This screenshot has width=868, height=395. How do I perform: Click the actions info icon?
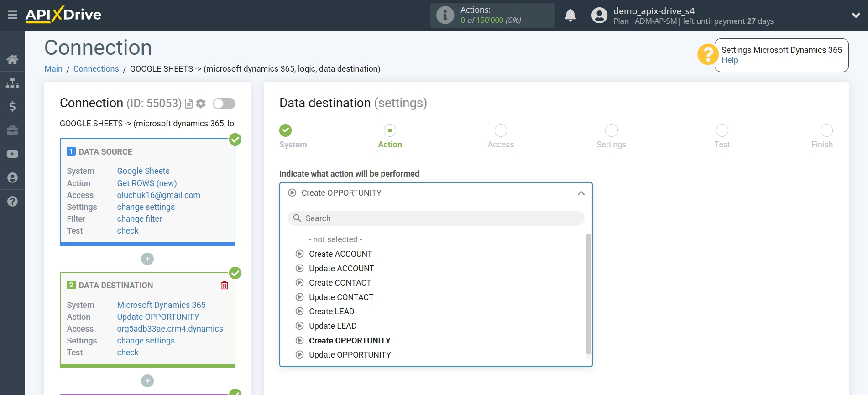(x=445, y=15)
